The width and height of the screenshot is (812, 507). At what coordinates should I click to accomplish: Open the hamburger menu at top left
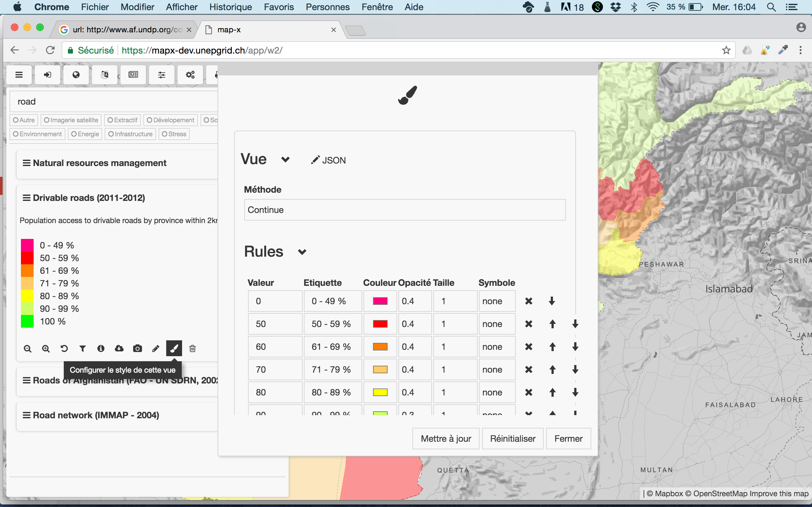coord(19,75)
